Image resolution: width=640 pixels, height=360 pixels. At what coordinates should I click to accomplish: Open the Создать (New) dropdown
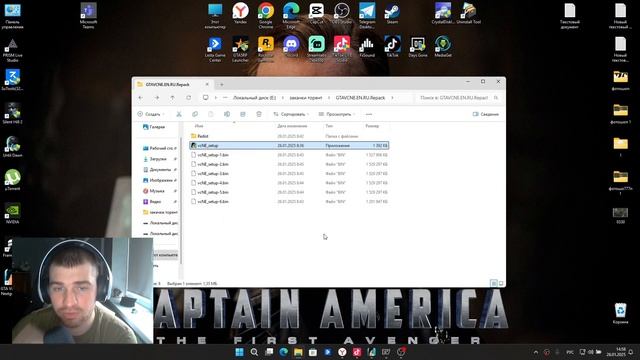tap(151, 114)
